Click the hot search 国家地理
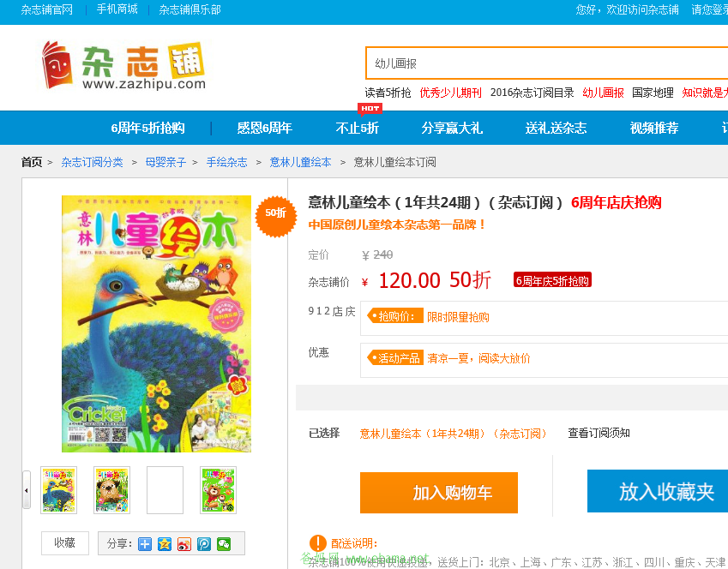 pyautogui.click(x=653, y=93)
